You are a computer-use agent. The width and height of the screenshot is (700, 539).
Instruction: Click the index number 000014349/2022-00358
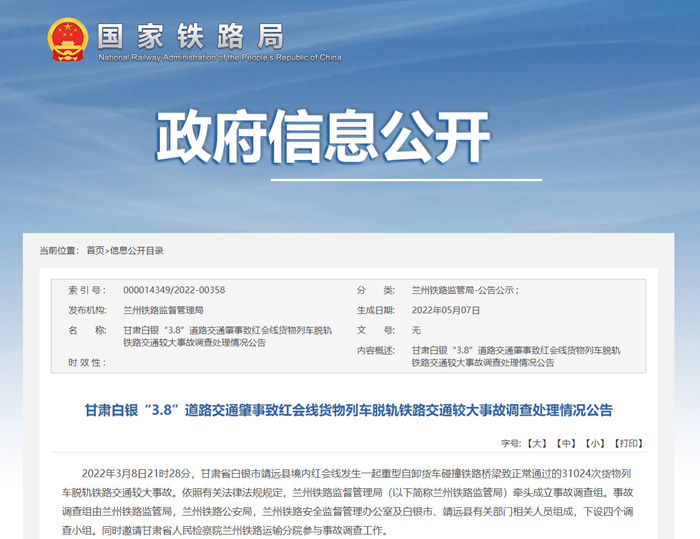click(174, 290)
